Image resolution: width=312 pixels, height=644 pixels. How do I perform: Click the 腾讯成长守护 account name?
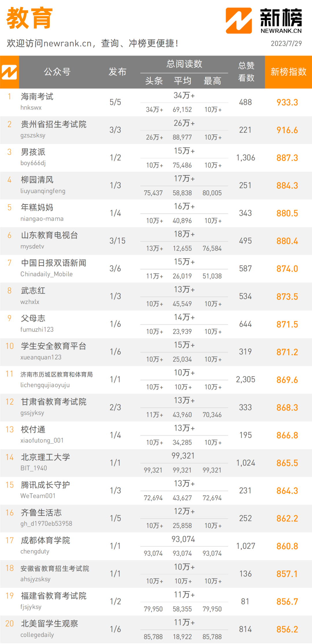(x=45, y=485)
